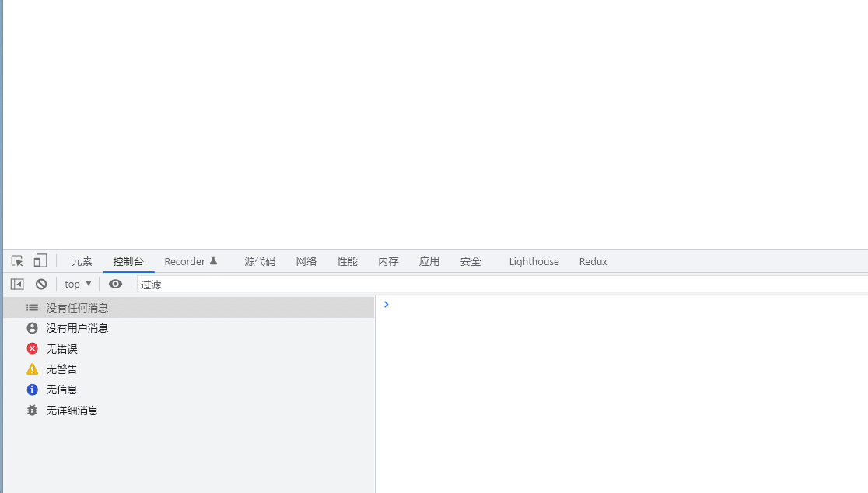
Task: Click the bug icon beside 无详细消息
Action: click(33, 411)
